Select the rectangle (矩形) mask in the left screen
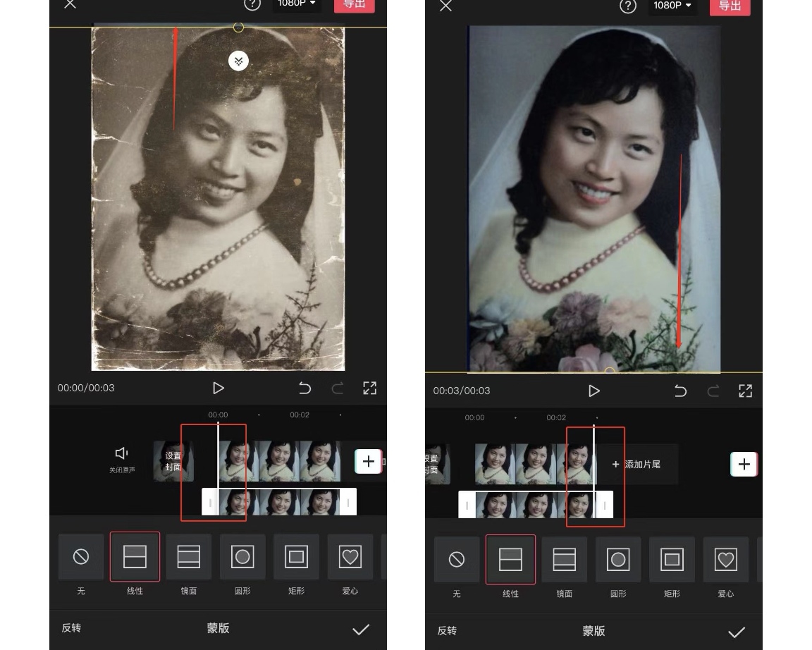The height and width of the screenshot is (650, 812). click(296, 557)
